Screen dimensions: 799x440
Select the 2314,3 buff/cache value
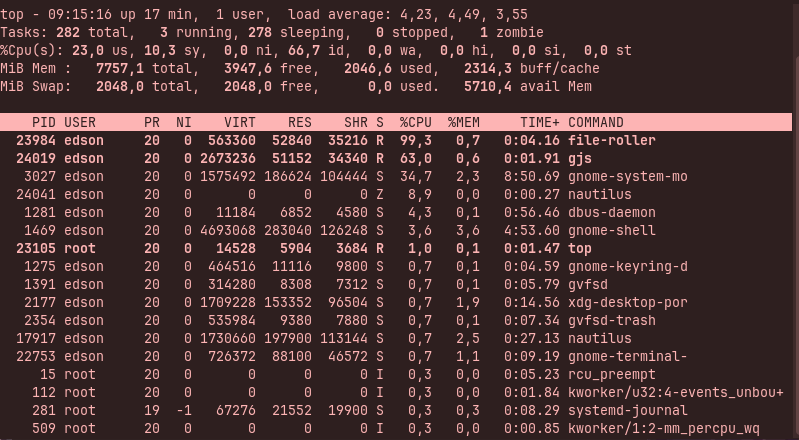[488, 68]
